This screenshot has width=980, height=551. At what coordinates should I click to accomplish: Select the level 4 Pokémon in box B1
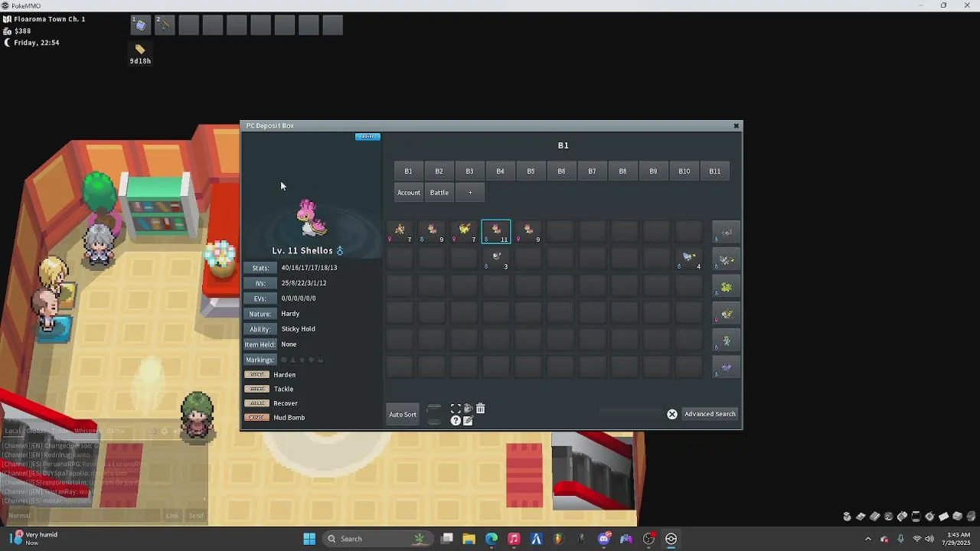pyautogui.click(x=689, y=259)
